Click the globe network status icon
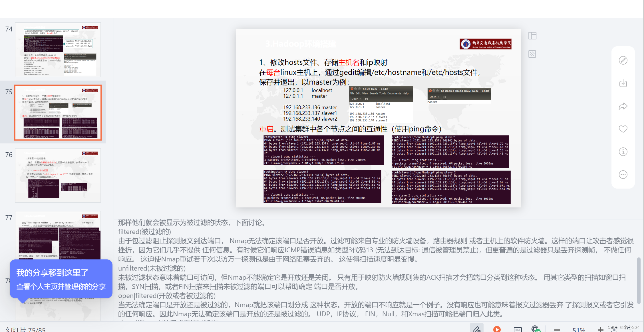 [x=536, y=329]
